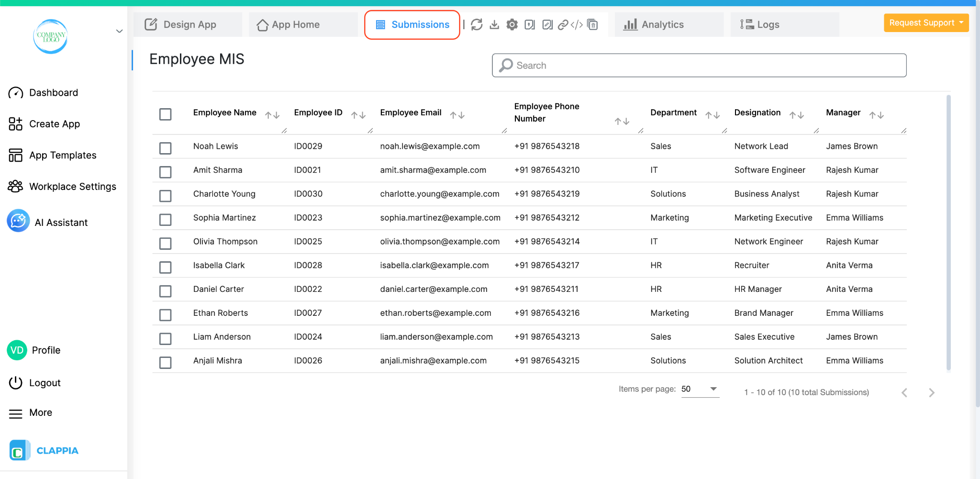Click the table vertical scrollbar
980x479 pixels.
click(948, 233)
